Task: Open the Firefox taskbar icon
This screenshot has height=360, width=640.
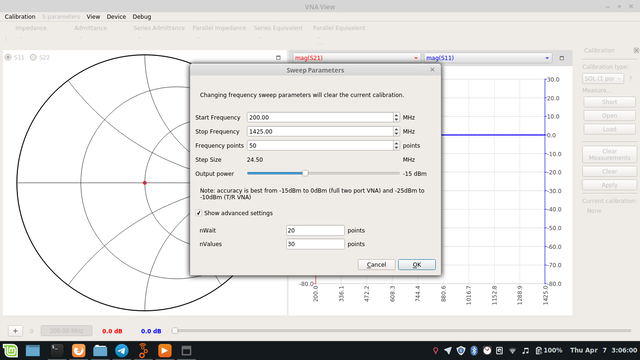Action: coord(79,351)
